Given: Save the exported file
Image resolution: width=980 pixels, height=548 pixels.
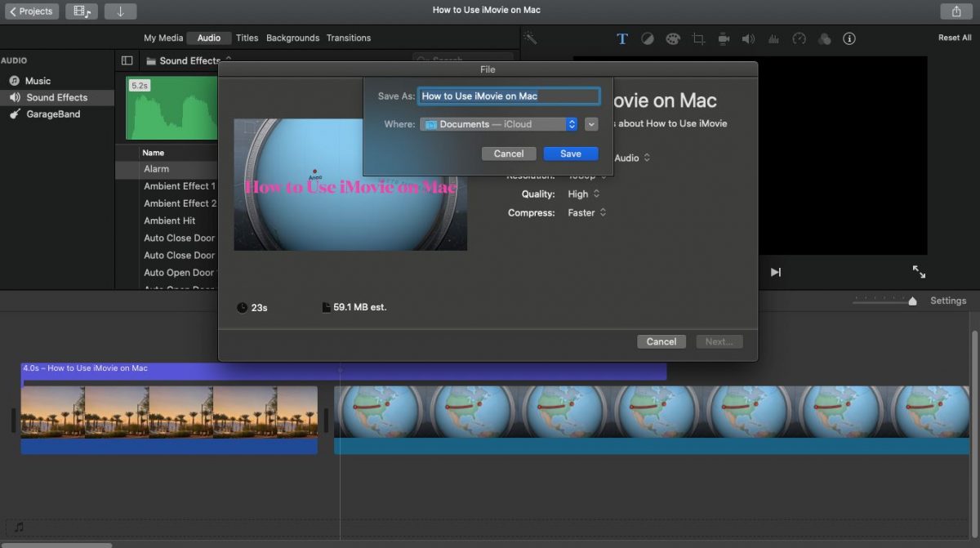Looking at the screenshot, I should tap(570, 154).
